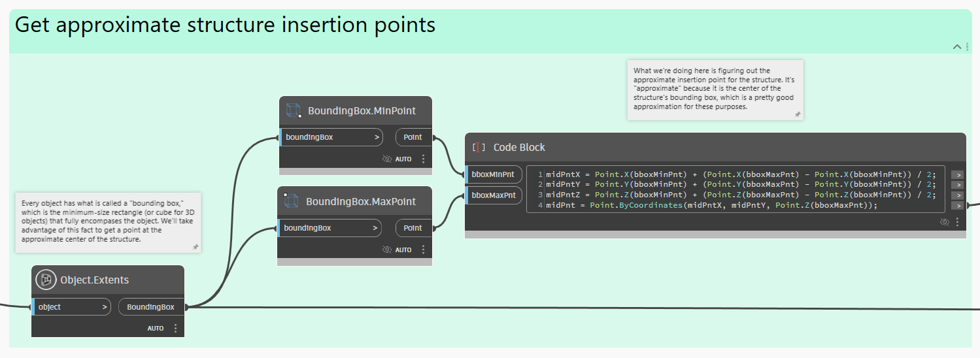Toggle preview eye on BoundingBox.MinPoint node
The image size is (980, 358).
(x=387, y=159)
